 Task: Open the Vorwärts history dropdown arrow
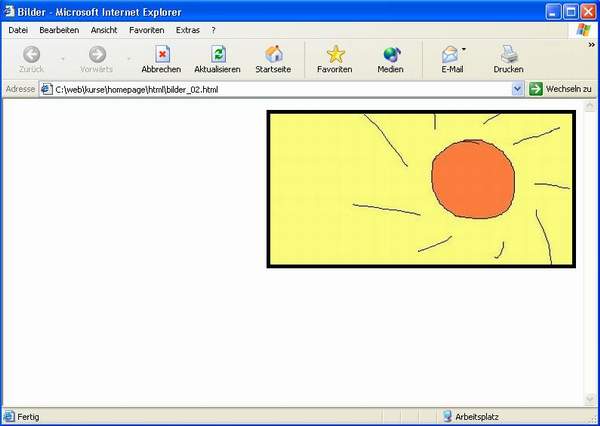(129, 59)
